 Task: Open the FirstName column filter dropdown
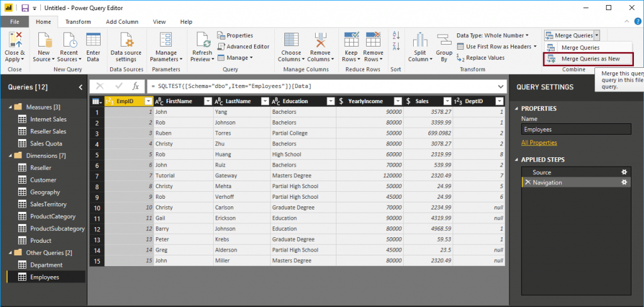click(x=208, y=101)
